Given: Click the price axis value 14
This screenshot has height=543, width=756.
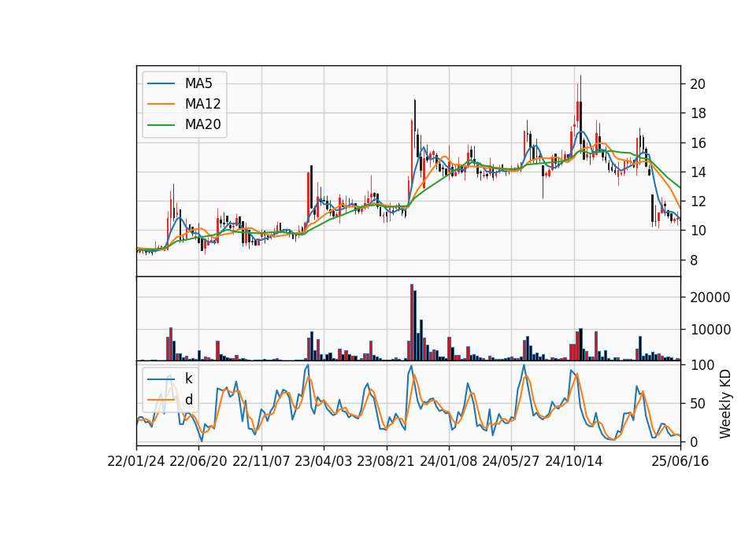Looking at the screenshot, I should (698, 172).
